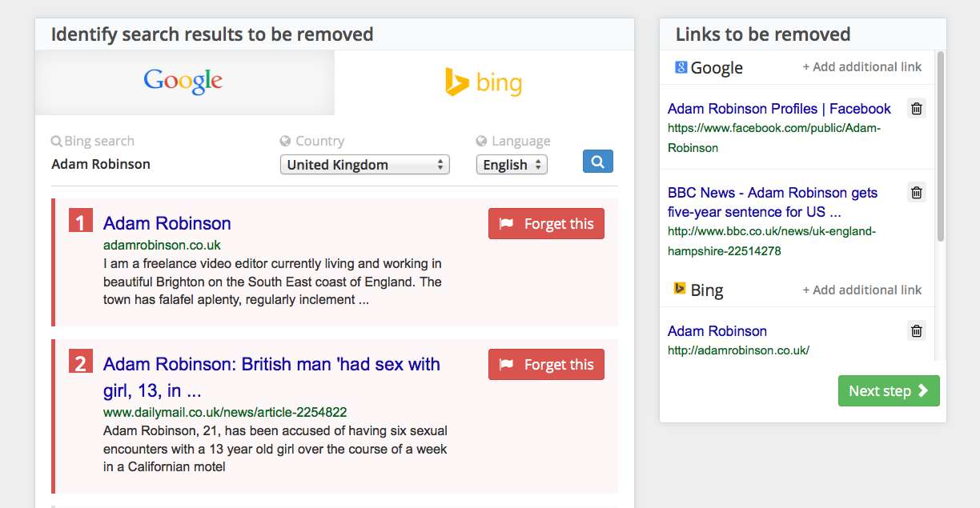This screenshot has height=508, width=980.
Task: Open the Language dropdown showing English
Action: pyautogui.click(x=512, y=165)
